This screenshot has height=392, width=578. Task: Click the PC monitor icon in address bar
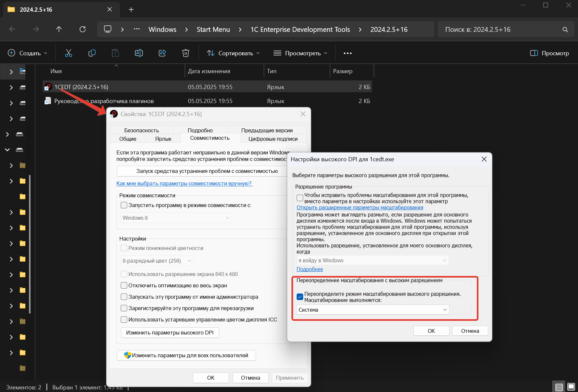pyautogui.click(x=108, y=29)
